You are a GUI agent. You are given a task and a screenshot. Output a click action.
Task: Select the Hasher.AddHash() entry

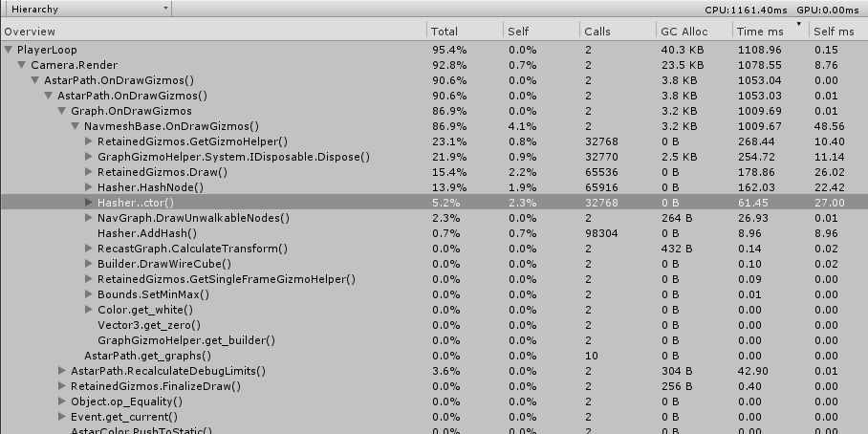coord(147,233)
